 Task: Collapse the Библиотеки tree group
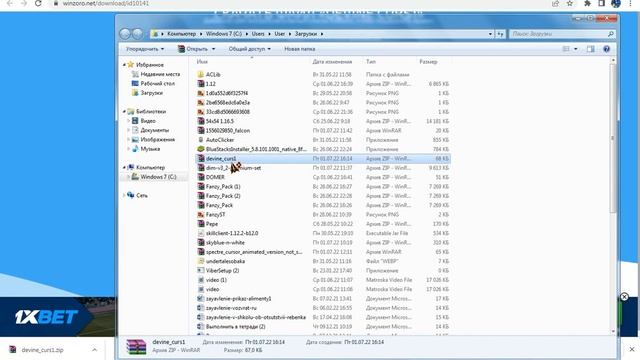tap(124, 111)
